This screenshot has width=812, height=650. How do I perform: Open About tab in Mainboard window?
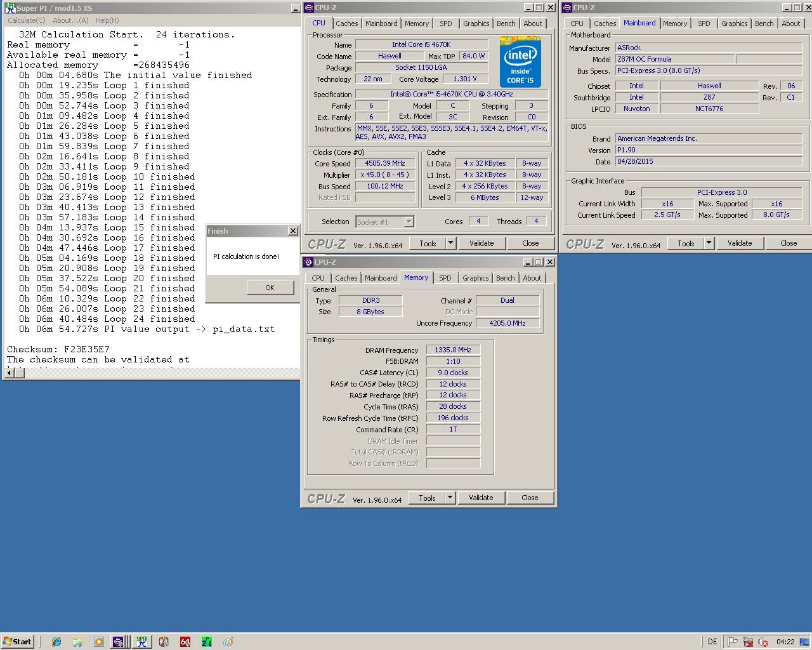(791, 23)
